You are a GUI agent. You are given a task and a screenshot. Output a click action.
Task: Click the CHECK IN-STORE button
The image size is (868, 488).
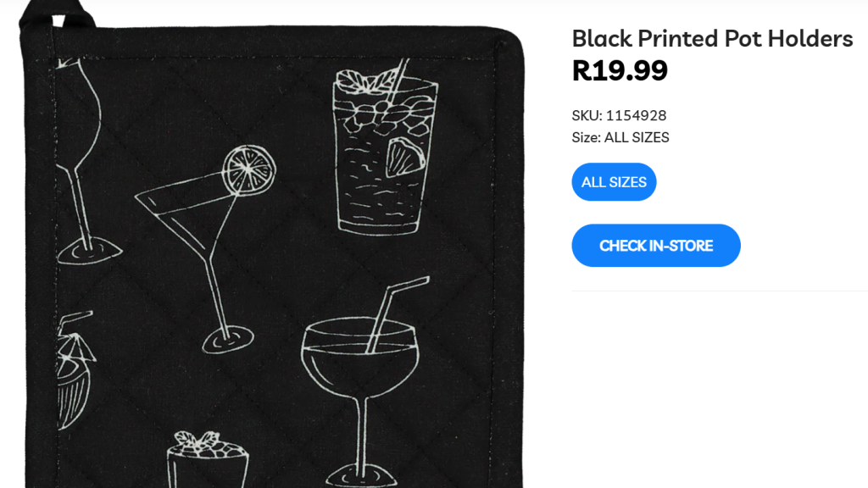[x=656, y=246]
